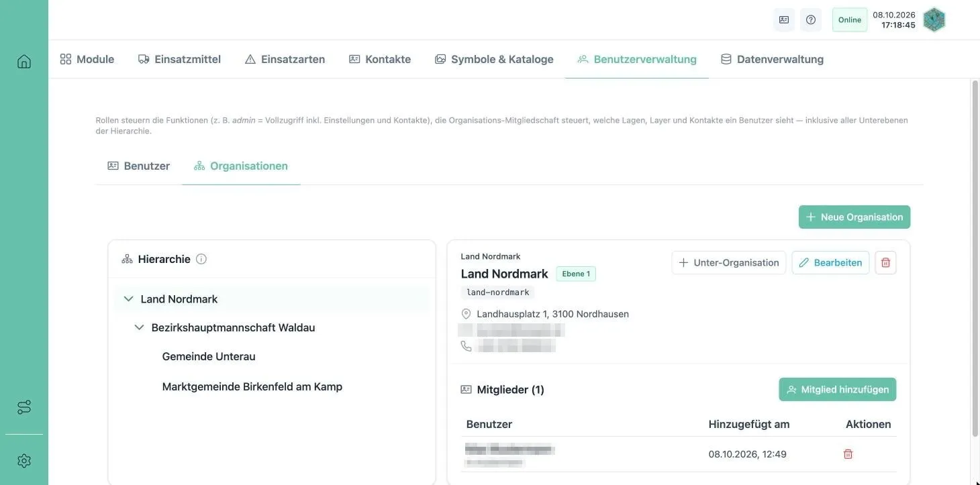Screen dimensions: 980x485
Task: Click the address Landhausplatz 1, 3100 Nordhausen
Action: click(552, 314)
